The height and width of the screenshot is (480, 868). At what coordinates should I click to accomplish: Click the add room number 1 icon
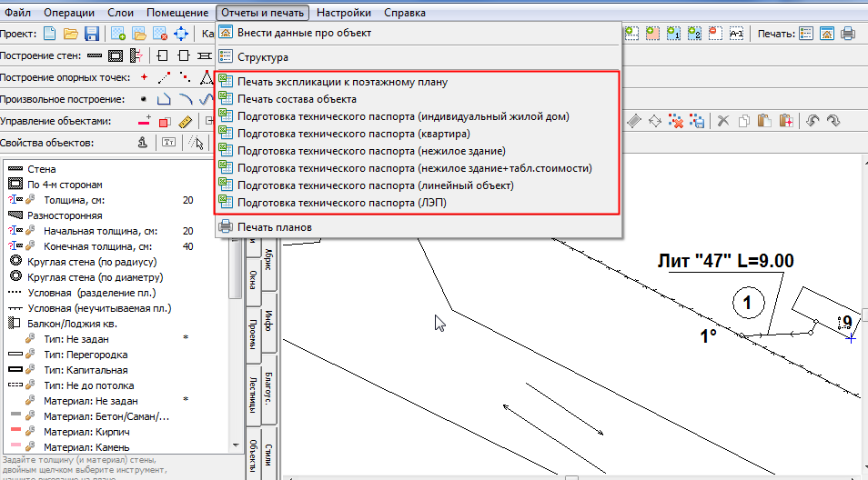(x=673, y=34)
